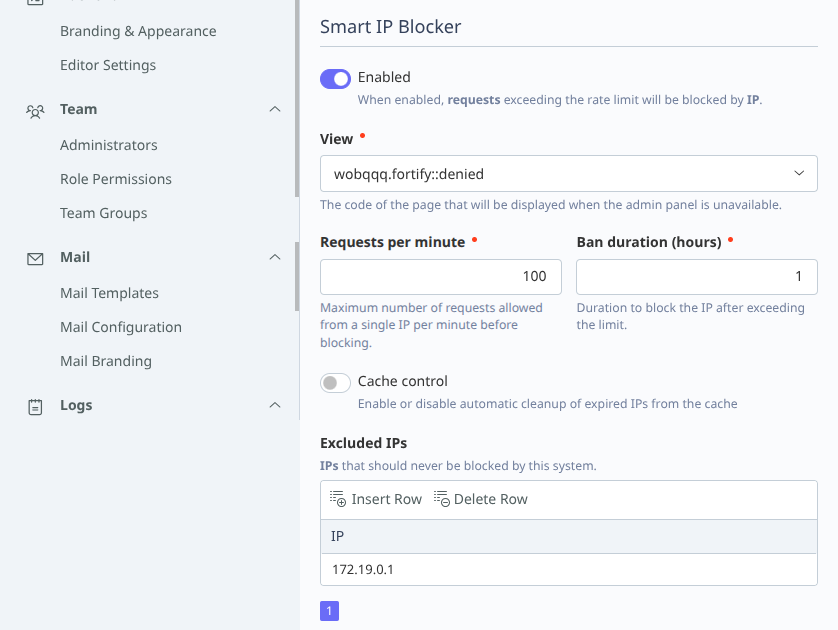Click the Team group people icon

point(35,110)
